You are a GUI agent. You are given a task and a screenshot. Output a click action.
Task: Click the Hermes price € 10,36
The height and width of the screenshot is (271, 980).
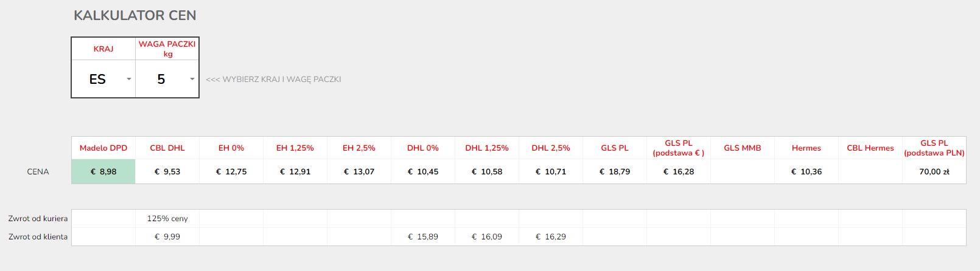pyautogui.click(x=807, y=172)
